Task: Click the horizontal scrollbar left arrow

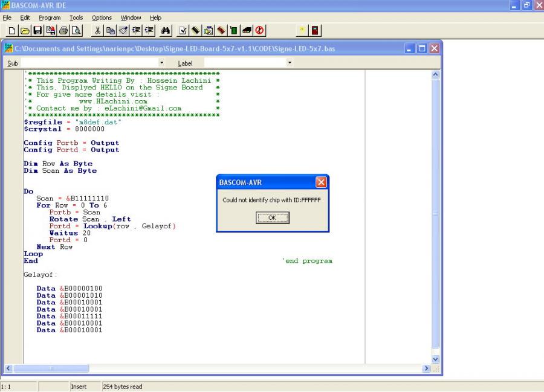Action: (x=8, y=368)
